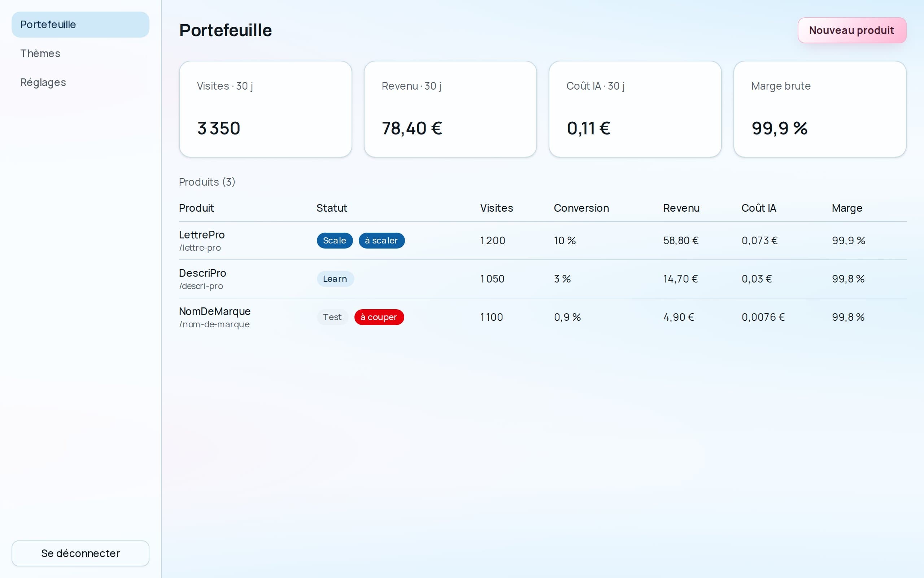The height and width of the screenshot is (578, 924).
Task: Click the 3 350 visits total
Action: [218, 128]
